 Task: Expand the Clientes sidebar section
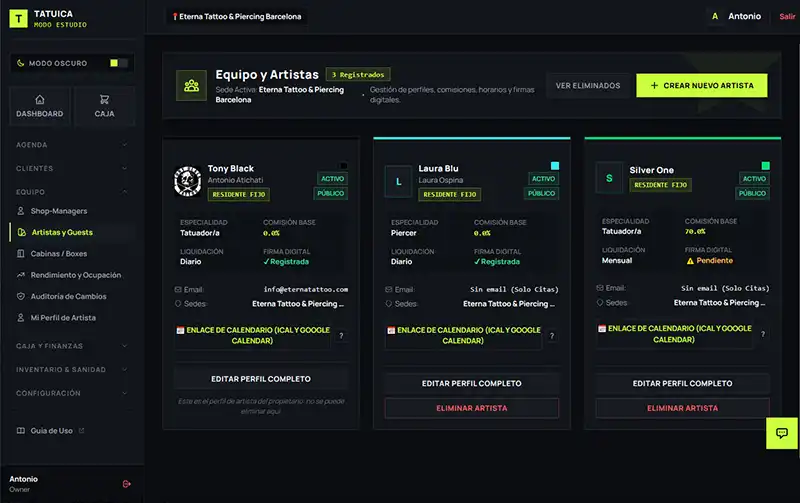click(x=71, y=168)
